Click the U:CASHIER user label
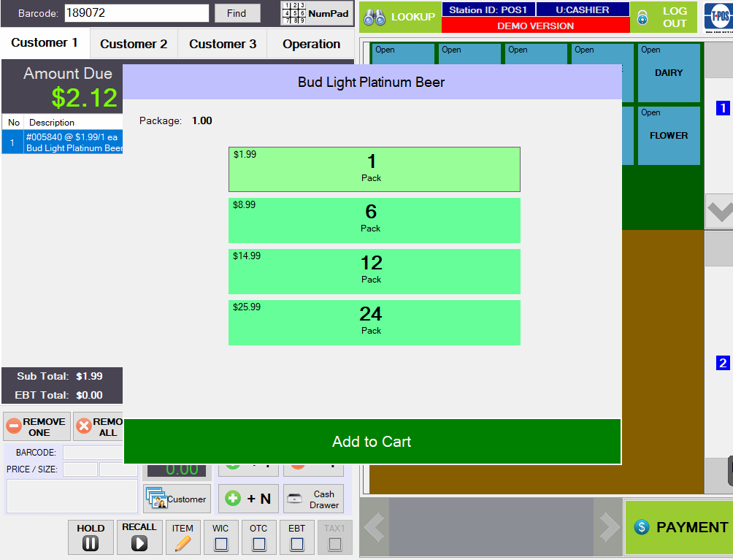Image resolution: width=733 pixels, height=560 pixels. 583,9
